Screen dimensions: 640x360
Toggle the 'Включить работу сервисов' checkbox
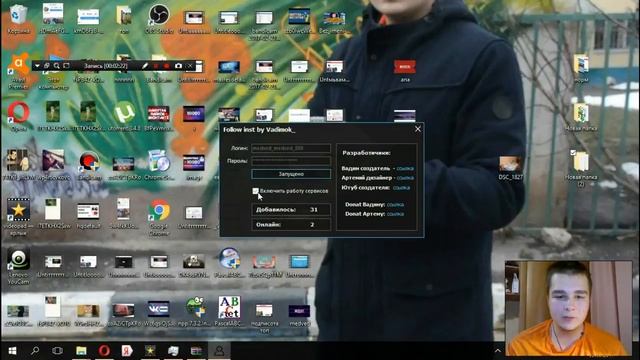(256, 191)
